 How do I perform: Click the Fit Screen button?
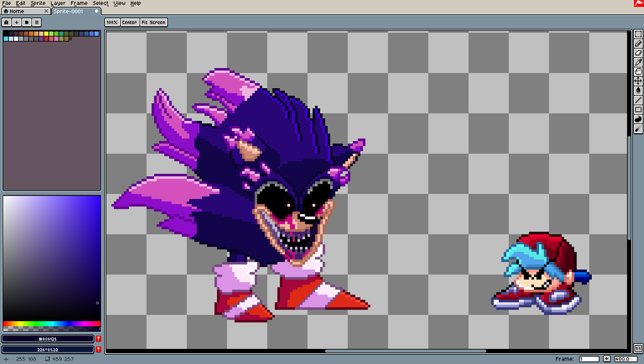click(x=154, y=22)
